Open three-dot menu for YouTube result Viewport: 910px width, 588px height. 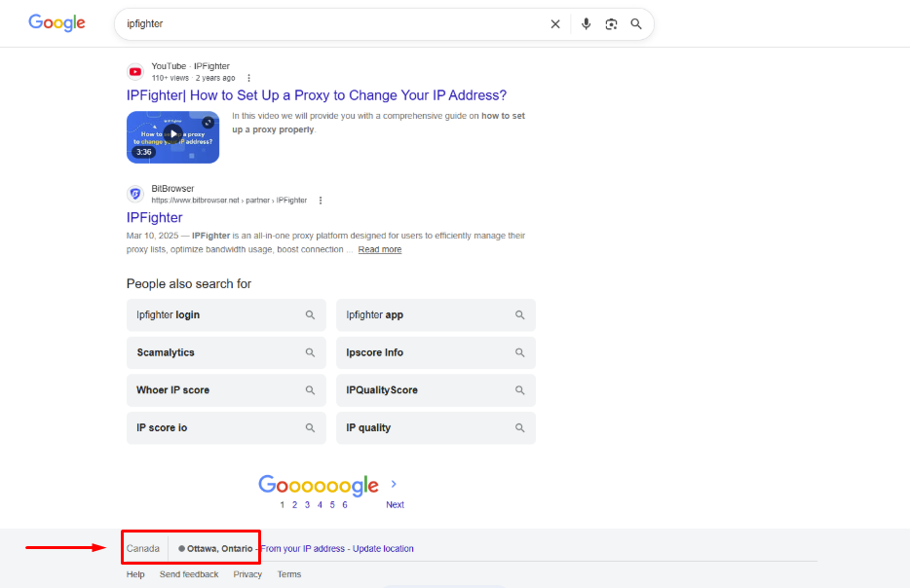(x=249, y=78)
